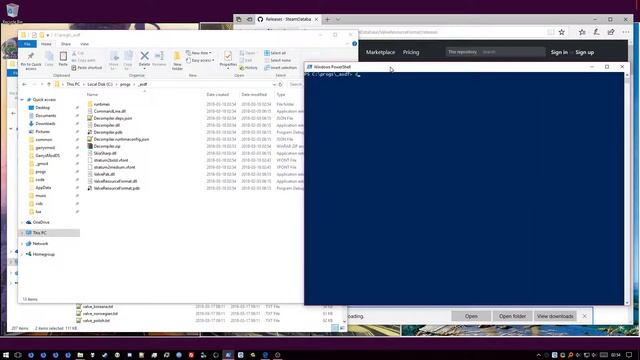Click History in the Open group

tap(249, 68)
